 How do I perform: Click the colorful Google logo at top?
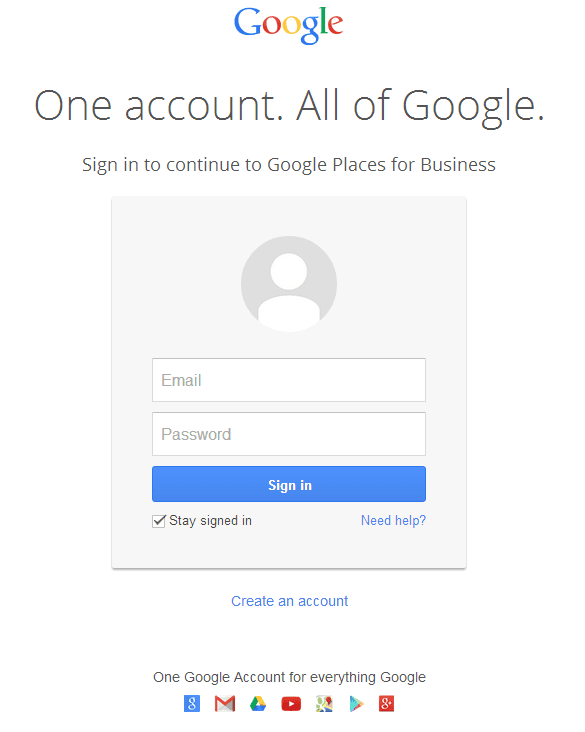289,24
